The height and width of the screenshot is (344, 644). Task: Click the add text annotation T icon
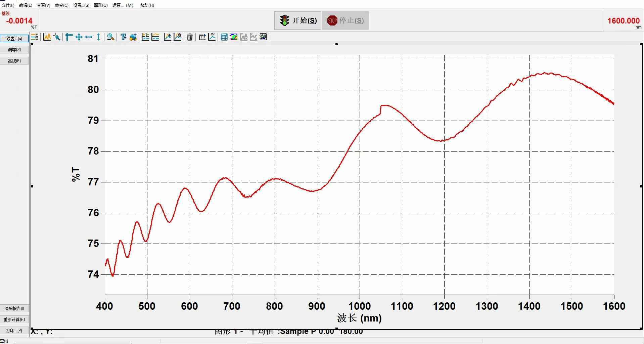click(123, 37)
